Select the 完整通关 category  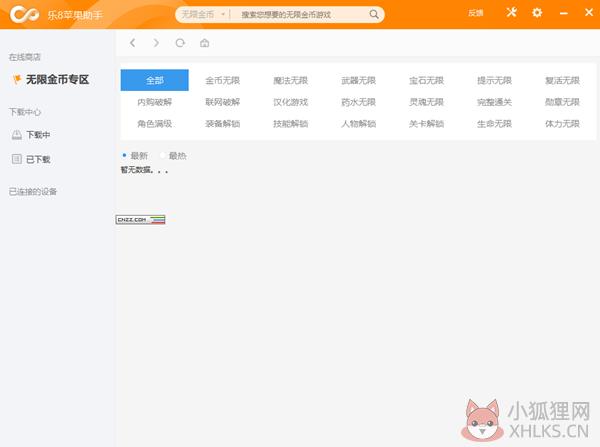494,102
